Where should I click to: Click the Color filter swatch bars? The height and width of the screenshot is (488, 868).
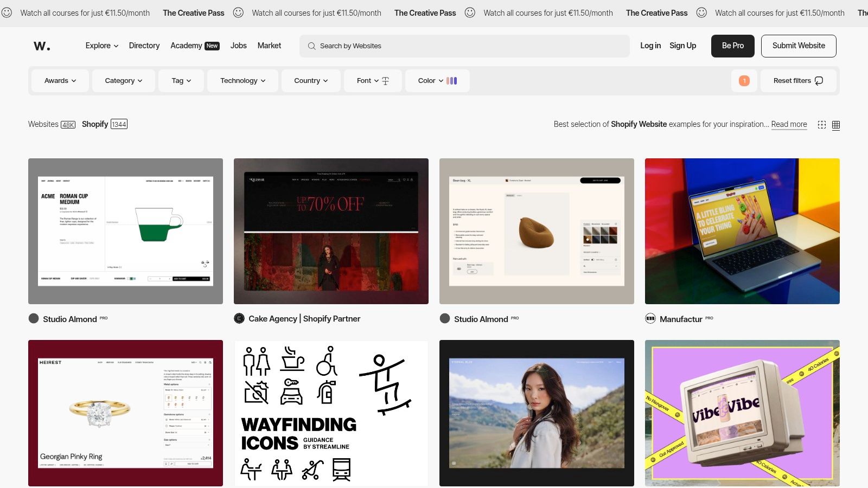click(452, 81)
